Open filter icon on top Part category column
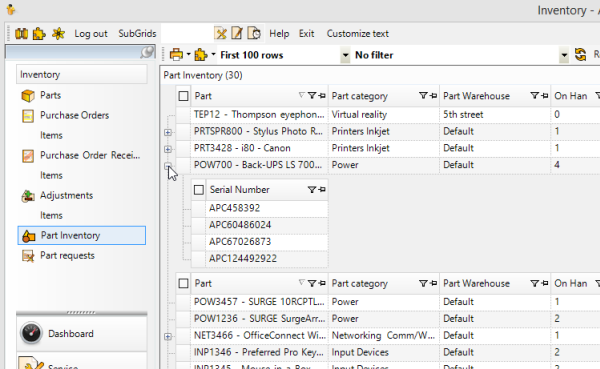 [x=423, y=96]
